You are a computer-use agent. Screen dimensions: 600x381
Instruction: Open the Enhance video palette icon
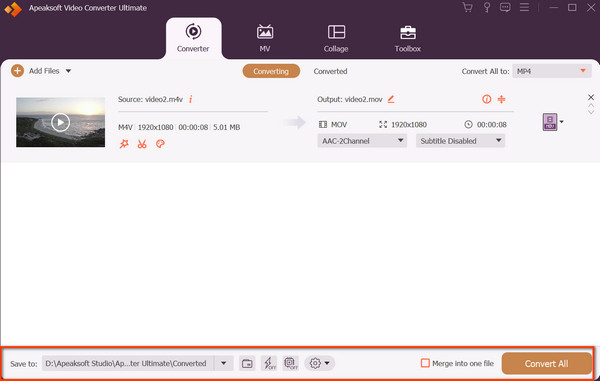coord(160,144)
